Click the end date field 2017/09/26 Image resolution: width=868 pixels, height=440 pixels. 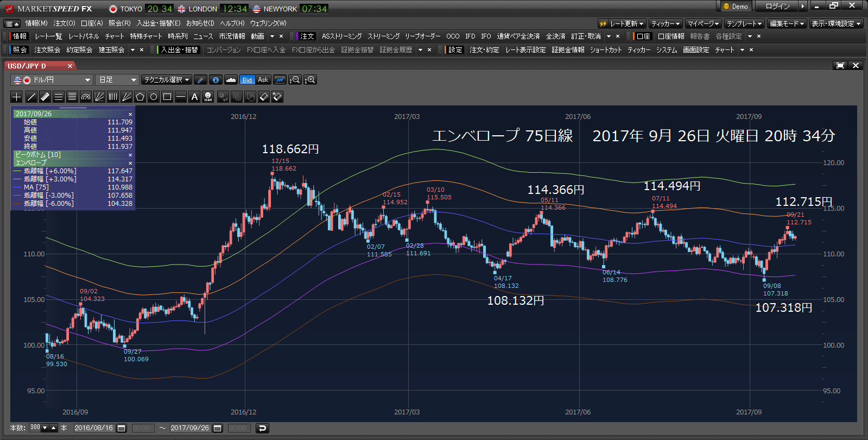coord(190,428)
